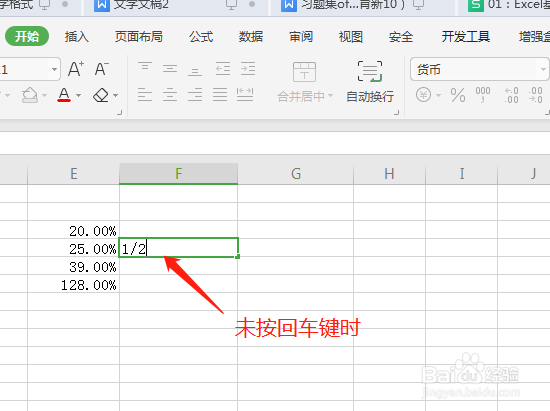Select cell containing 25.00%
This screenshot has width=550, height=411.
click(73, 248)
